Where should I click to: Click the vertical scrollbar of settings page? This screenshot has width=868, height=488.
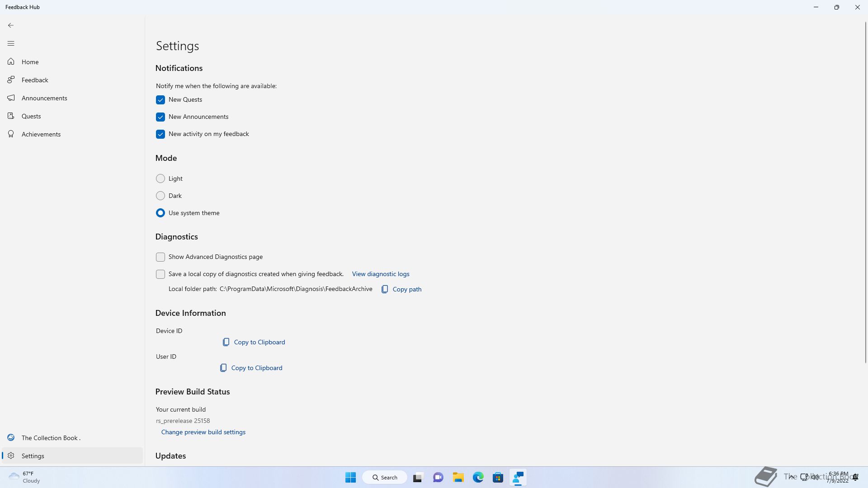[866, 192]
